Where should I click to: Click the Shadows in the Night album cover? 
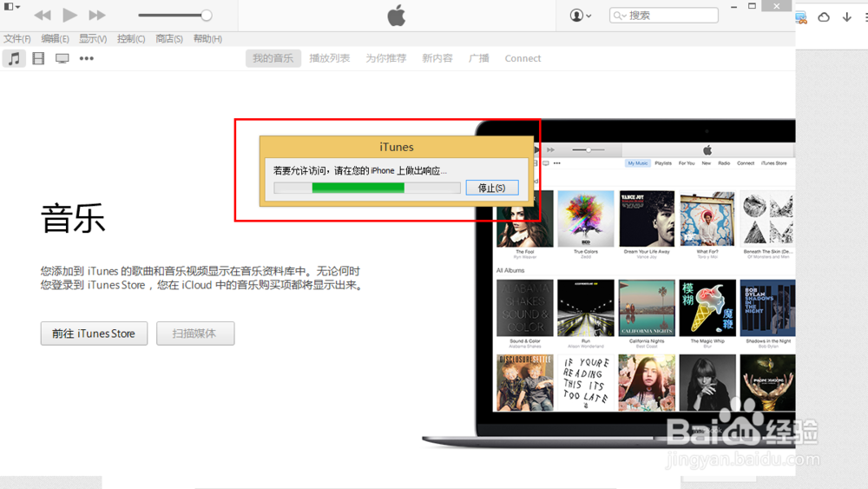[768, 308]
